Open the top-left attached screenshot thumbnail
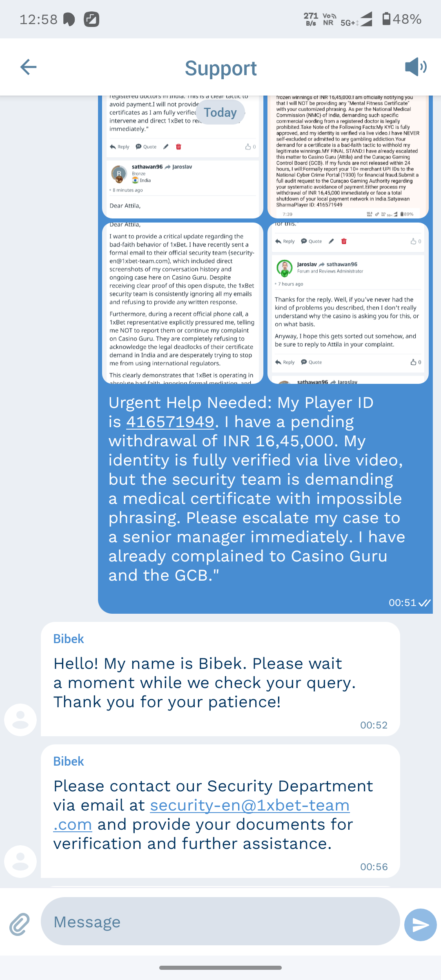Viewport: 441px width, 980px height. coord(183,157)
